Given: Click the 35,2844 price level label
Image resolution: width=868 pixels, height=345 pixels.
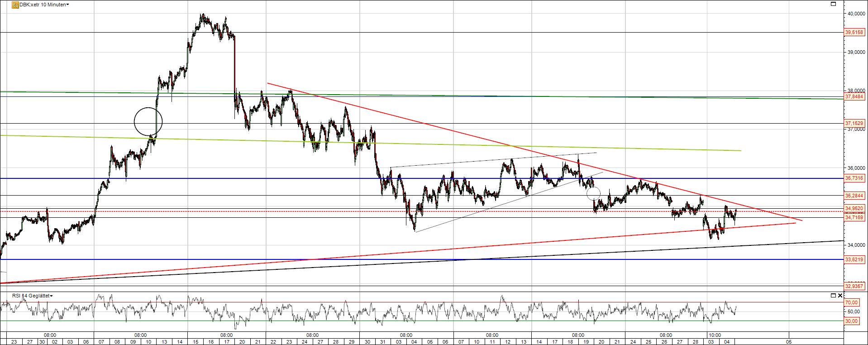Looking at the screenshot, I should [x=854, y=196].
